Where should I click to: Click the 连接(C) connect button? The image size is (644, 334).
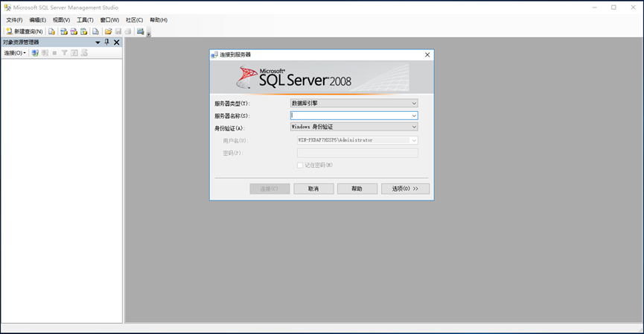[x=270, y=189]
